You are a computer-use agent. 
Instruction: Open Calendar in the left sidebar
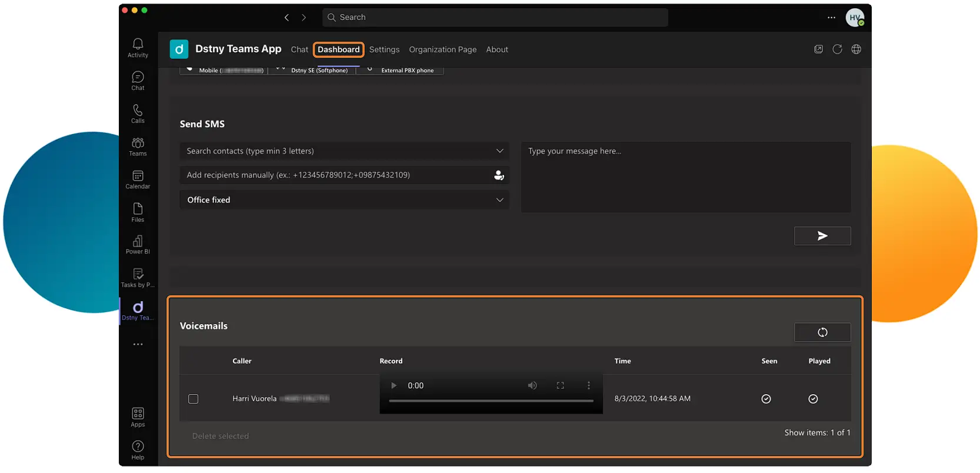138,179
